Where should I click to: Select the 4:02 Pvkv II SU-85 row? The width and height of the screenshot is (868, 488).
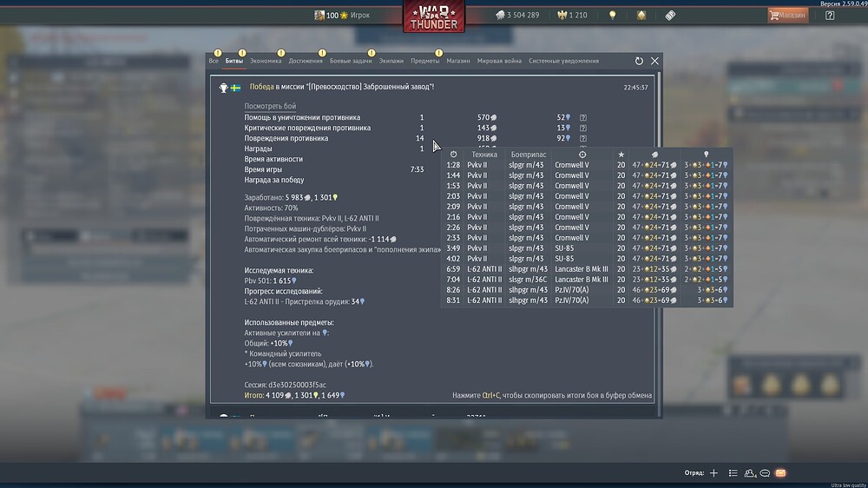click(587, 259)
